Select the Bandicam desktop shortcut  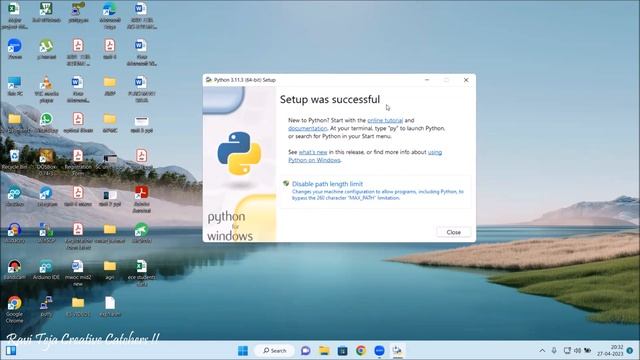[15, 269]
